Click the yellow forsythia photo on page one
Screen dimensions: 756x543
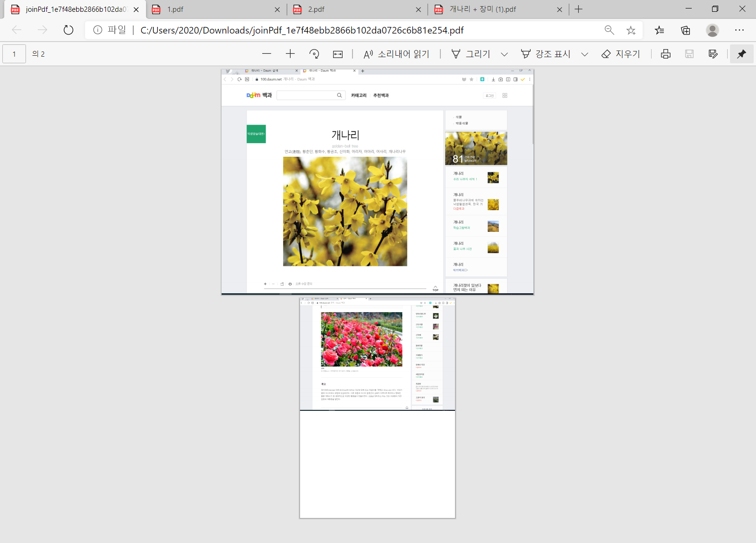[345, 212]
